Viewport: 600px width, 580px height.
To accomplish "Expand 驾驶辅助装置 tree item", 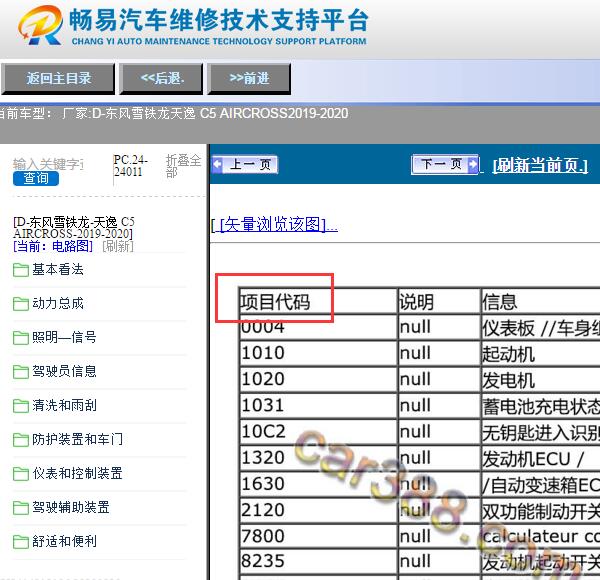I will point(71,507).
